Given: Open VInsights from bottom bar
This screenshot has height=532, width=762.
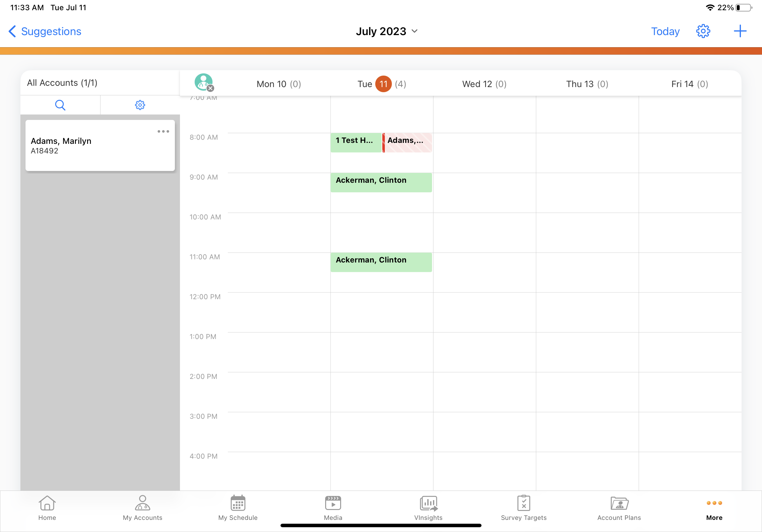Looking at the screenshot, I should (x=428, y=508).
